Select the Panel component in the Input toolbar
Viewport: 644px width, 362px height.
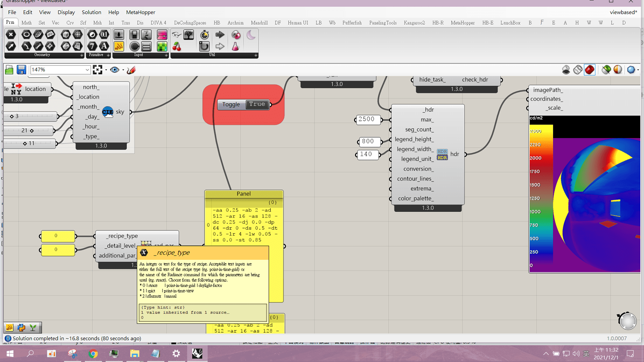(x=146, y=46)
